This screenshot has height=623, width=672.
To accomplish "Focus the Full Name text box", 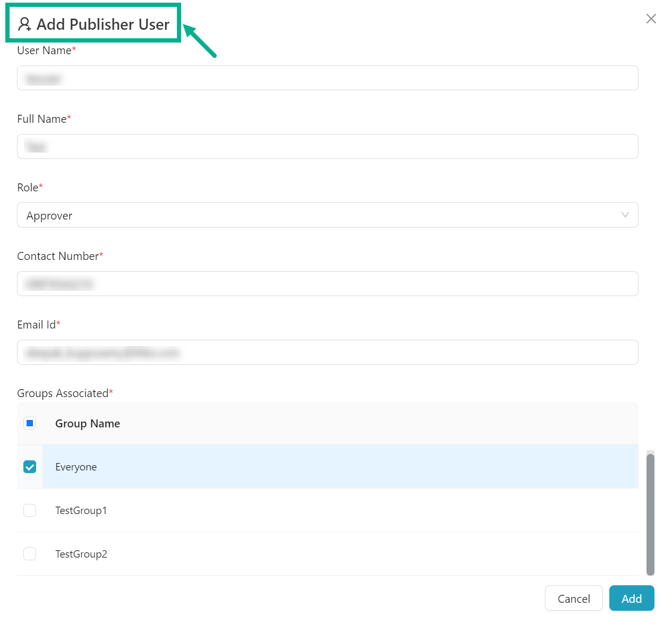I will pyautogui.click(x=327, y=147).
